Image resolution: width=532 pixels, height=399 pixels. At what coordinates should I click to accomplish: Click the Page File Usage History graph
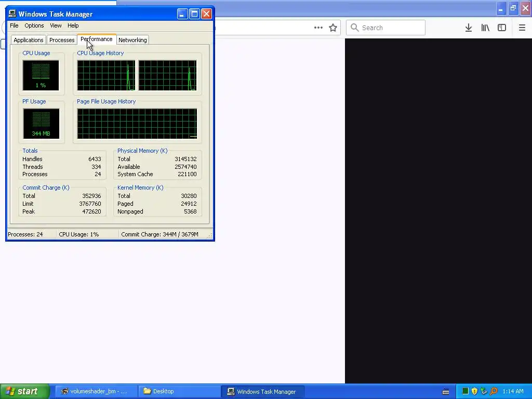click(137, 124)
